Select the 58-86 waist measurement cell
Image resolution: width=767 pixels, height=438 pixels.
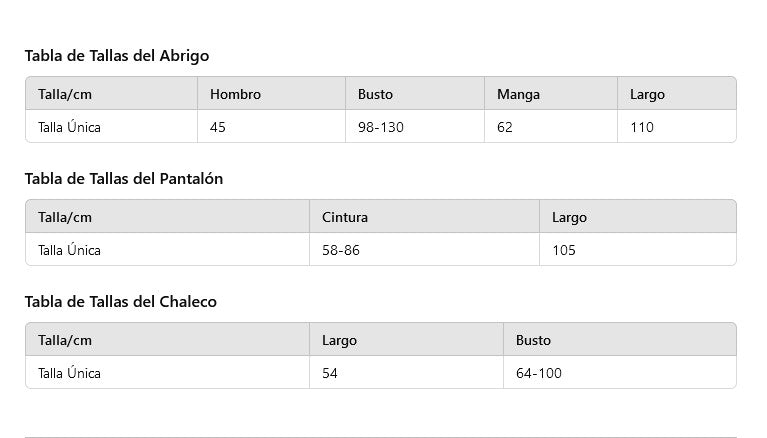click(x=341, y=250)
